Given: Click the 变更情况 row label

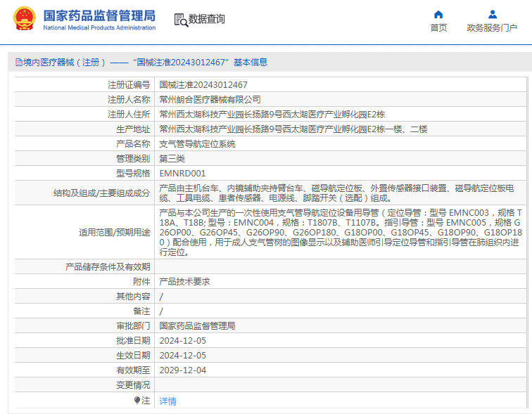Looking at the screenshot, I should click(133, 385).
